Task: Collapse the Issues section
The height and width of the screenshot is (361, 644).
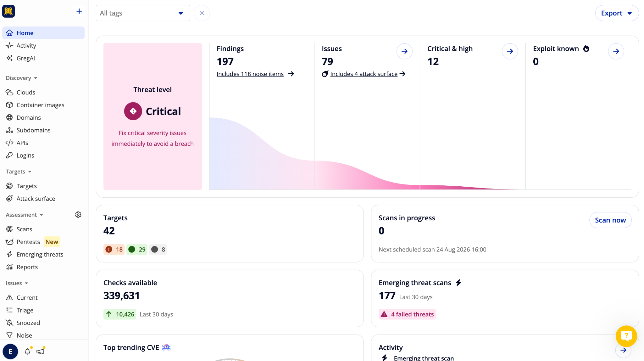Action: point(17,283)
